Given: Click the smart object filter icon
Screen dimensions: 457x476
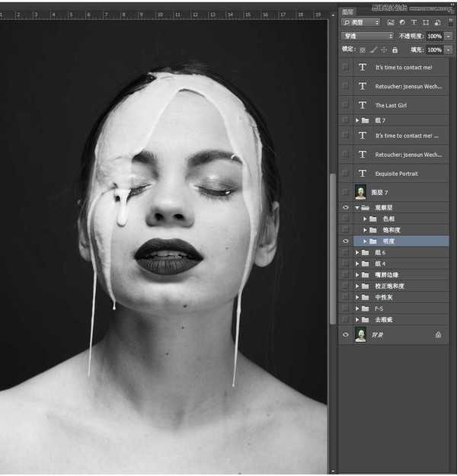Looking at the screenshot, I should [x=436, y=23].
